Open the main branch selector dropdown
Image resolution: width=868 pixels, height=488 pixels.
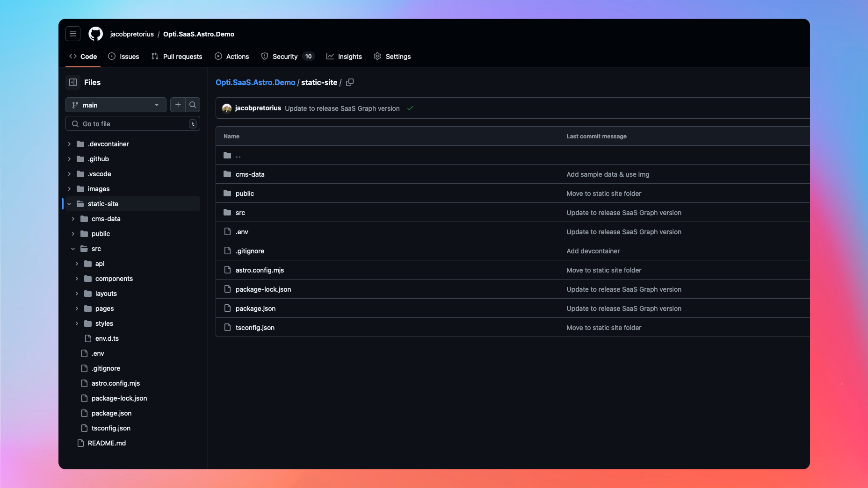click(116, 105)
